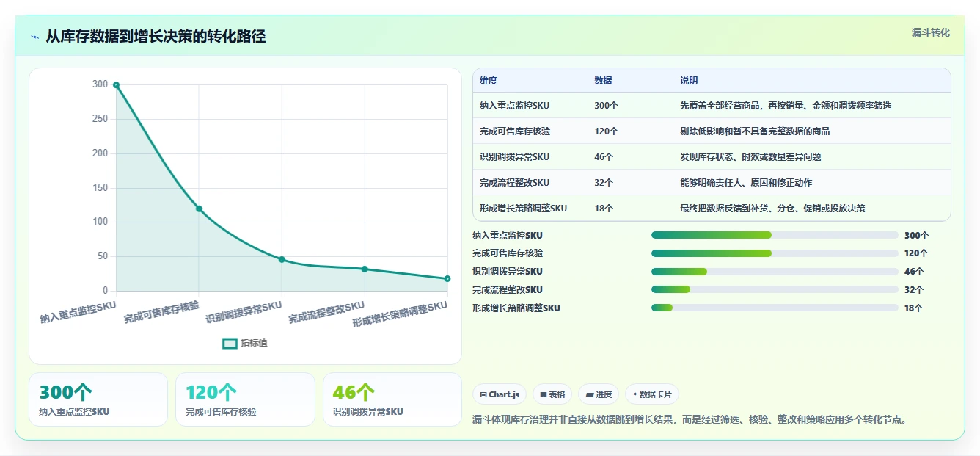980x456 pixels.
Task: Click the 300 data point on chart
Action: click(117, 85)
